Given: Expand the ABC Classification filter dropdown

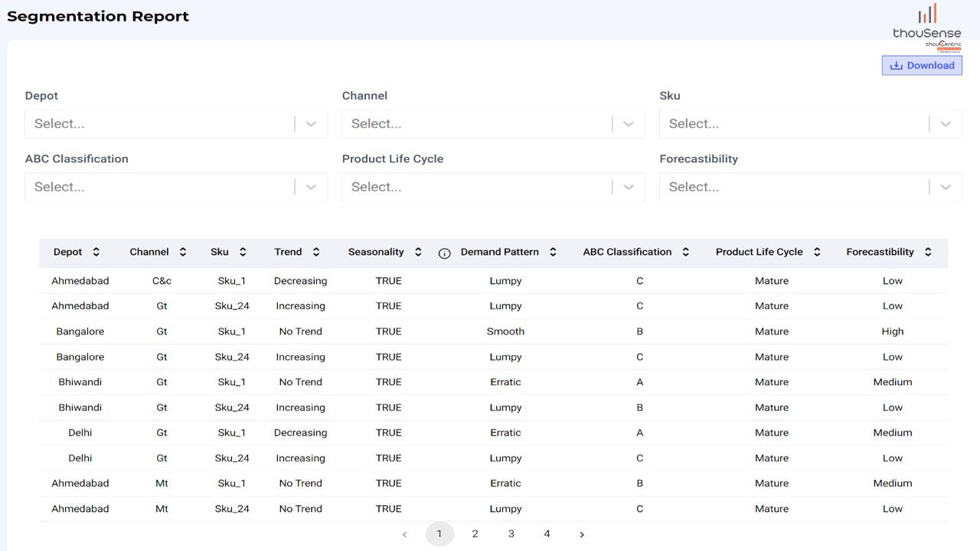Looking at the screenshot, I should (x=311, y=187).
